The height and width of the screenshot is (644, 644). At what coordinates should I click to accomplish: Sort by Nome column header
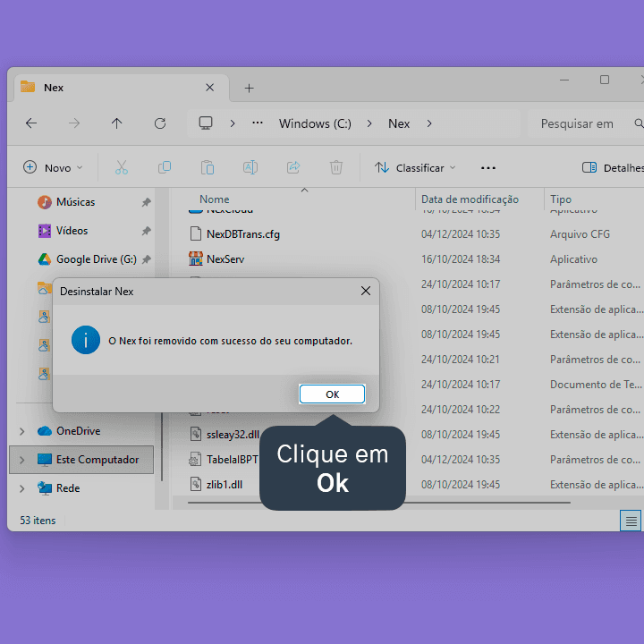click(x=215, y=199)
